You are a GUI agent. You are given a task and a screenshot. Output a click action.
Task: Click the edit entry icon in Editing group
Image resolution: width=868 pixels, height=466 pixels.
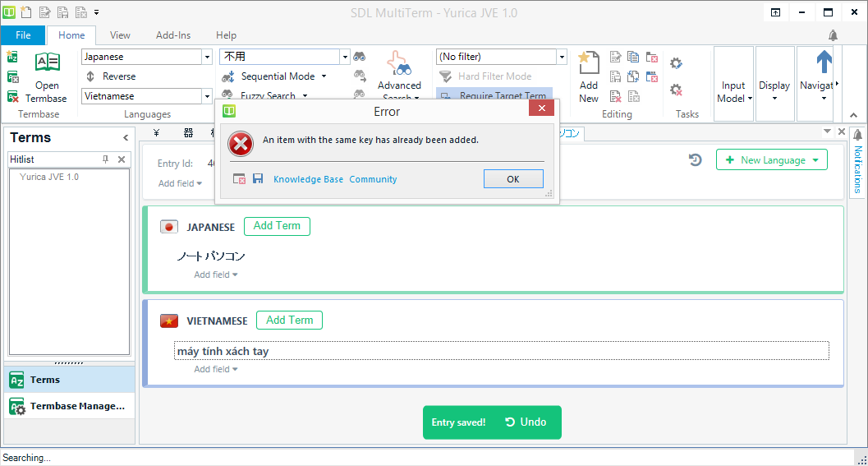pyautogui.click(x=615, y=57)
